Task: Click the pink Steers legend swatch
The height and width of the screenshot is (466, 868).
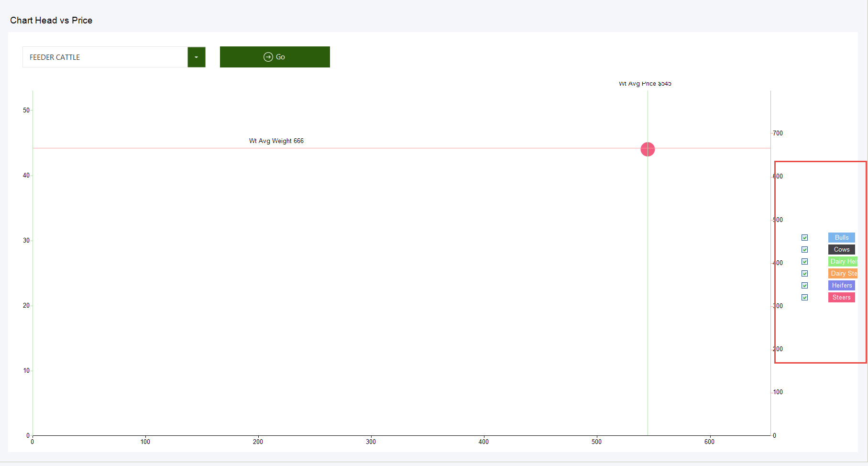Action: (x=842, y=298)
